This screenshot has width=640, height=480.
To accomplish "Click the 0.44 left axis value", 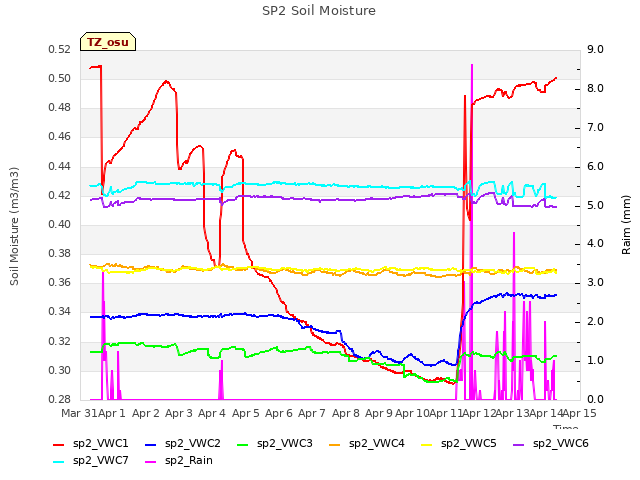I will tap(60, 167).
